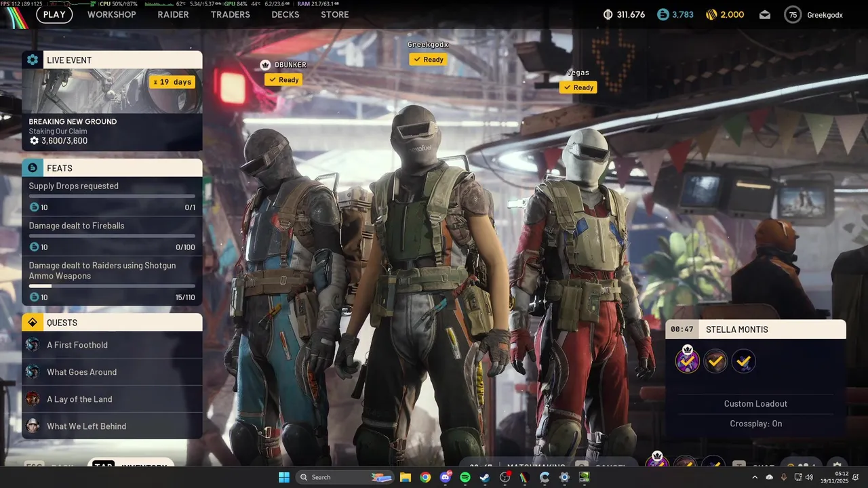Click the Feats header icon
This screenshot has width=868, height=488.
tap(33, 167)
